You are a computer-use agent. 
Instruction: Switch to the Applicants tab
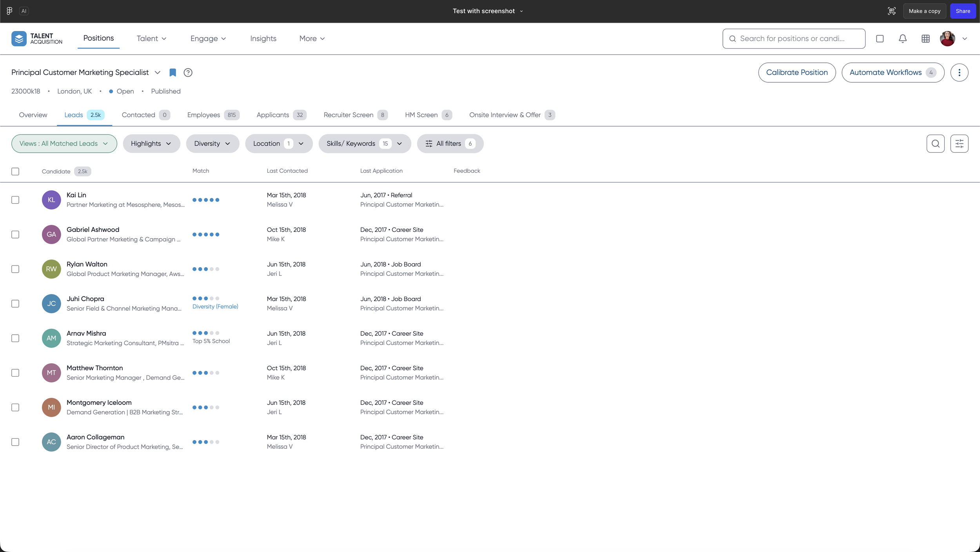281,115
